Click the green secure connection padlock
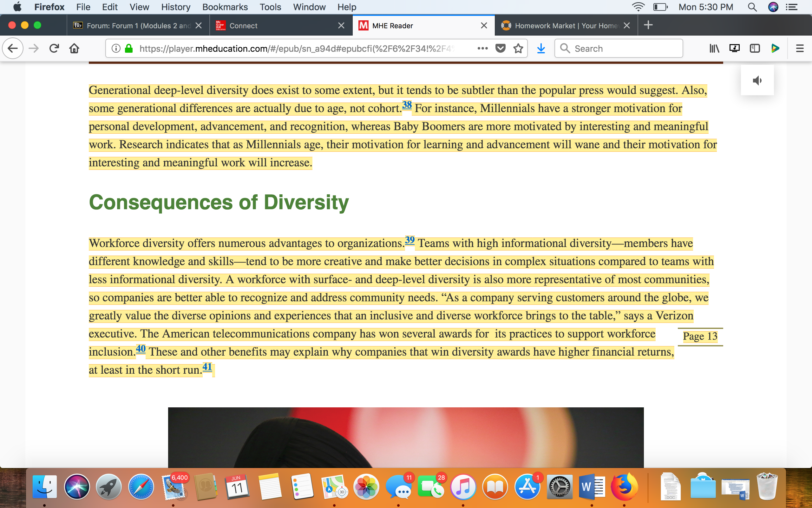Image resolution: width=812 pixels, height=508 pixels. [x=129, y=48]
